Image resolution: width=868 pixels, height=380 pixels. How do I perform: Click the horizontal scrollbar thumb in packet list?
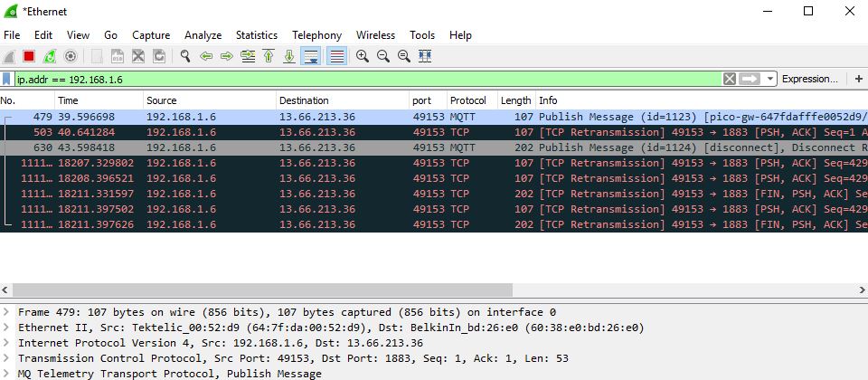click(x=262, y=290)
